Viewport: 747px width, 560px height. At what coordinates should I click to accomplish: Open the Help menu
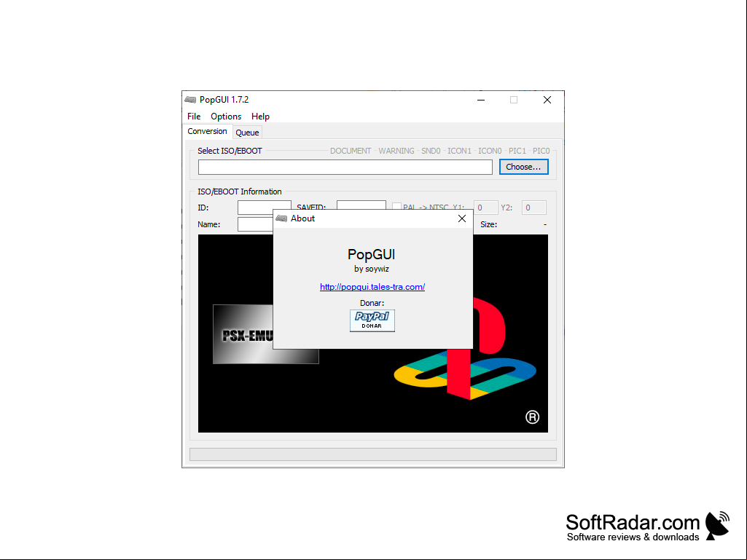[260, 117]
